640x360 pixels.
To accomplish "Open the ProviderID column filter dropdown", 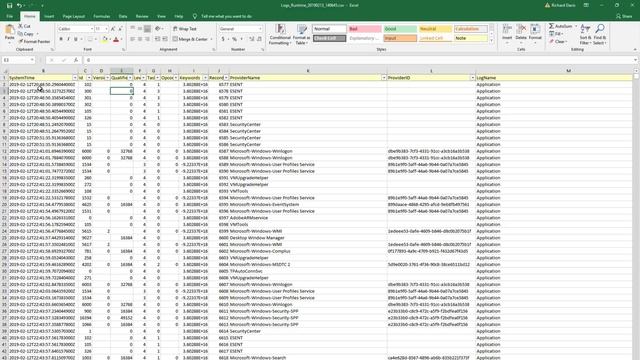I will (x=472, y=78).
